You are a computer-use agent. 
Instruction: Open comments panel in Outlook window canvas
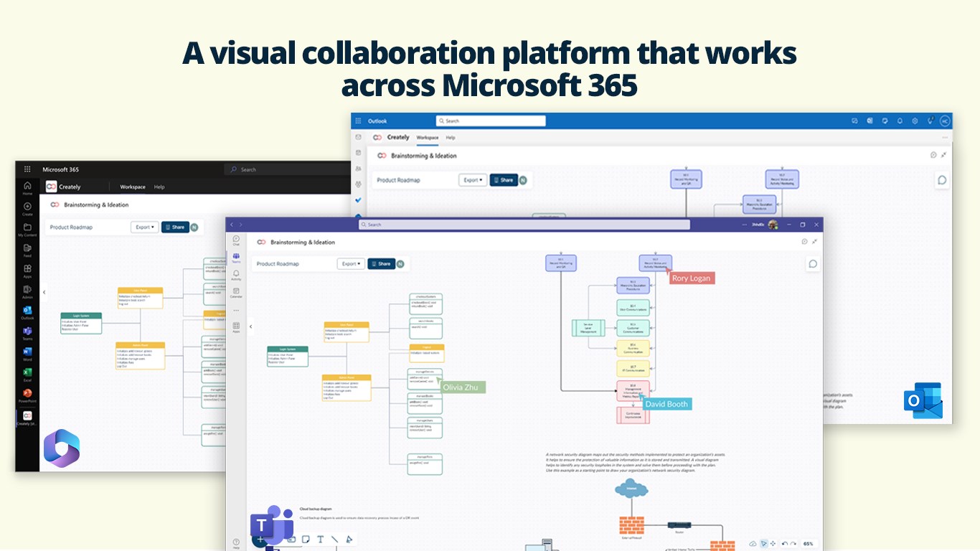pos(942,180)
